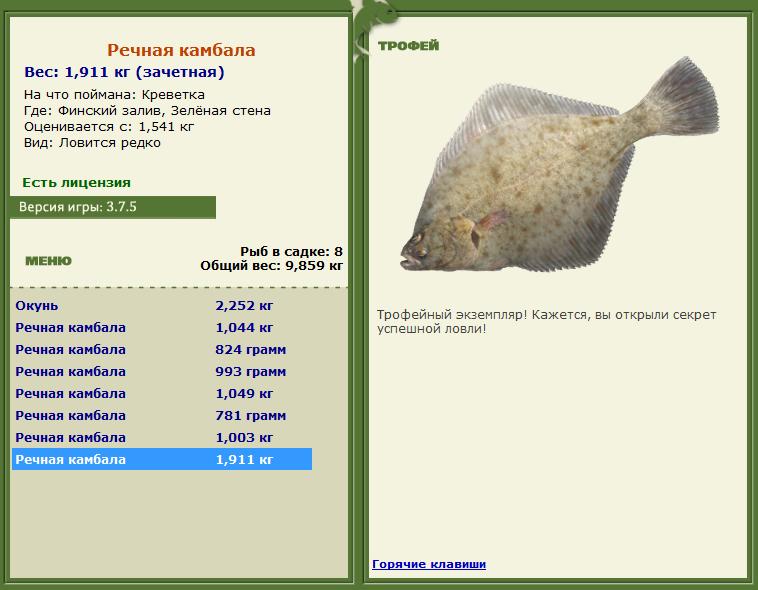Click the flounder trophy picture

point(559,164)
